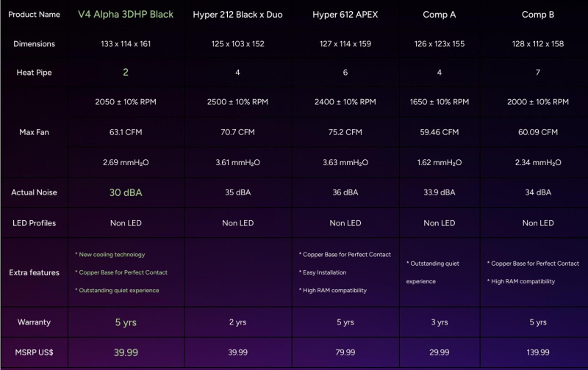Select the Heat Pipe row label
Viewport: 588px width, 370px height.
tap(34, 73)
